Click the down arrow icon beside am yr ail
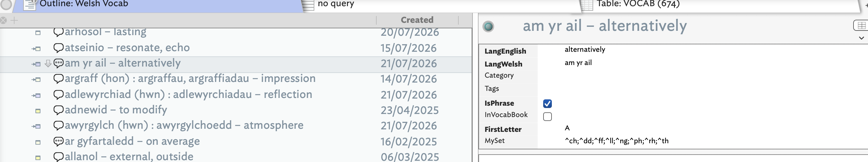The image size is (868, 162). (x=48, y=63)
